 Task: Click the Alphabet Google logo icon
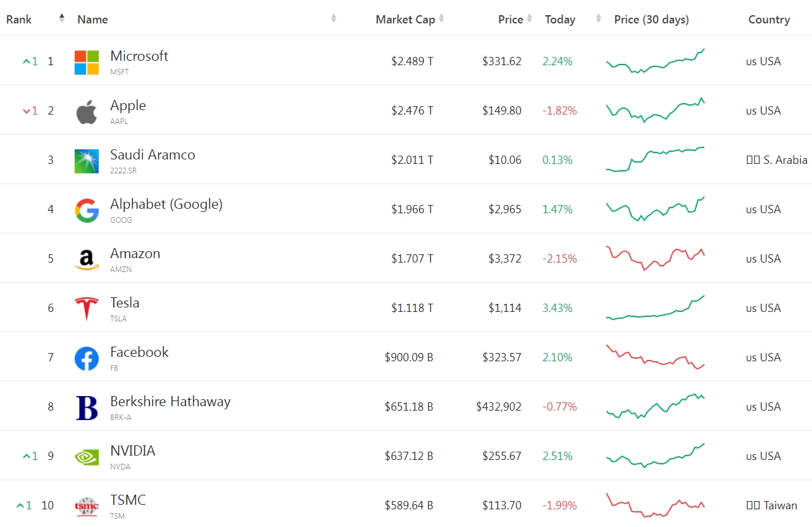point(87,211)
